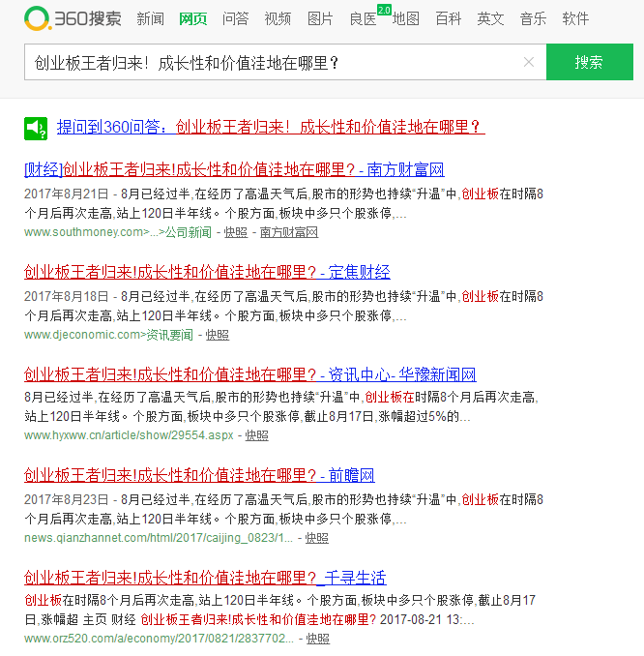
Task: Open 快照 for orz520.com result
Action: pos(318,639)
